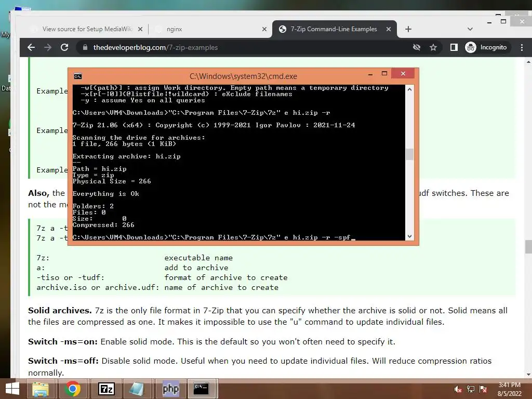Maximize the cmd.exe window
Viewport: 532px width, 399px height.
384,74
